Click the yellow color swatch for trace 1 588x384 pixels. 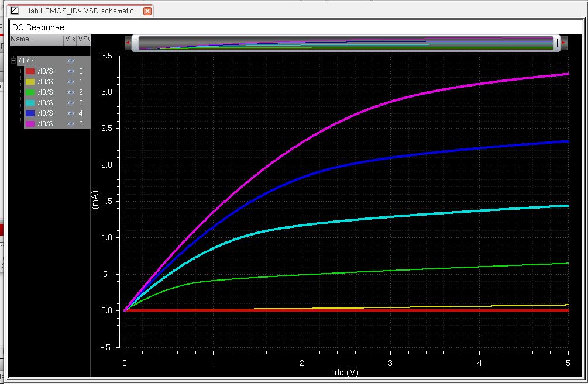pos(30,82)
